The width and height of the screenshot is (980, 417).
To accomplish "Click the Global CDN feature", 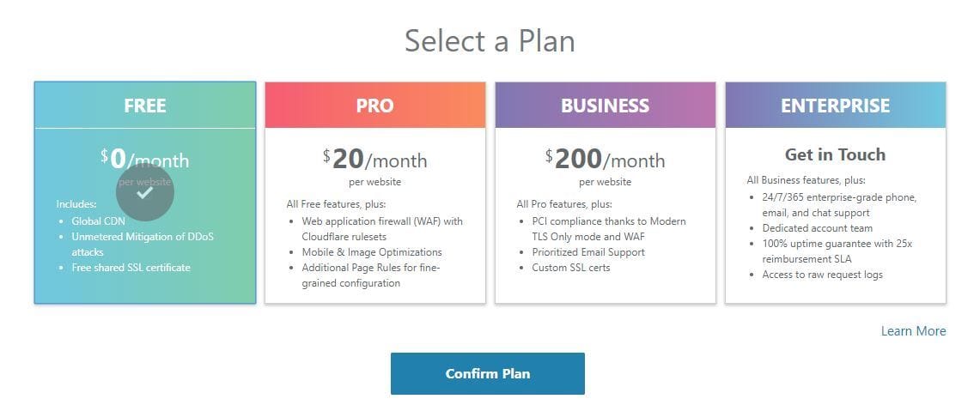I will click(98, 221).
